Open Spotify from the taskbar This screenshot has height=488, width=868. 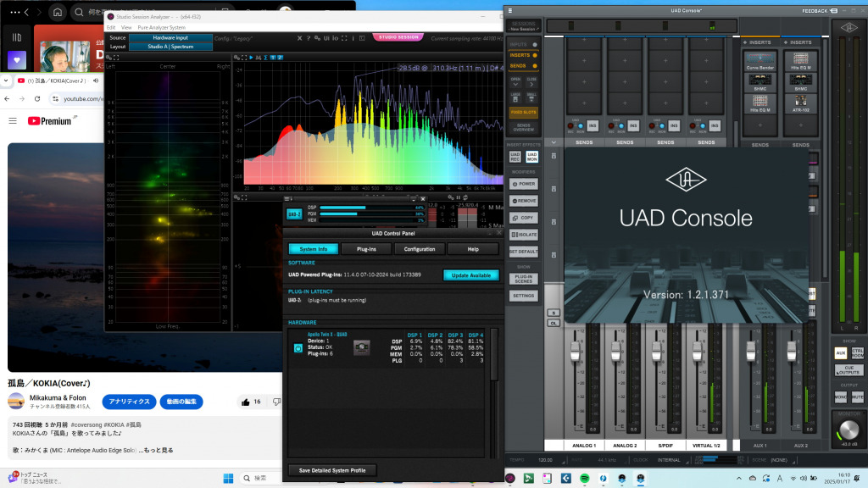[584, 479]
